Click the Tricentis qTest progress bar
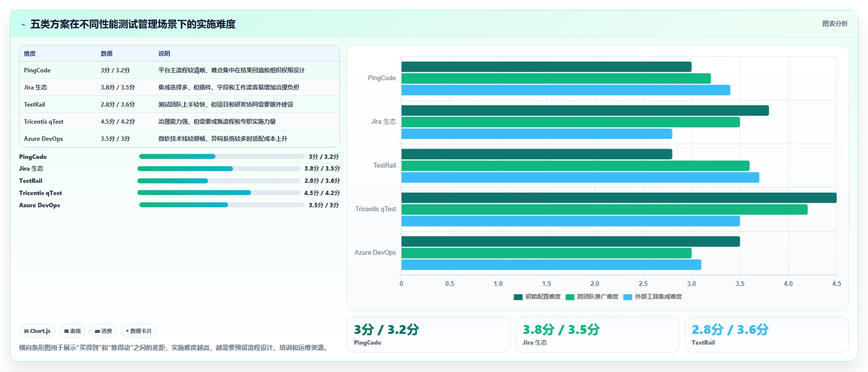Viewport: 868px width, 372px height. (219, 193)
